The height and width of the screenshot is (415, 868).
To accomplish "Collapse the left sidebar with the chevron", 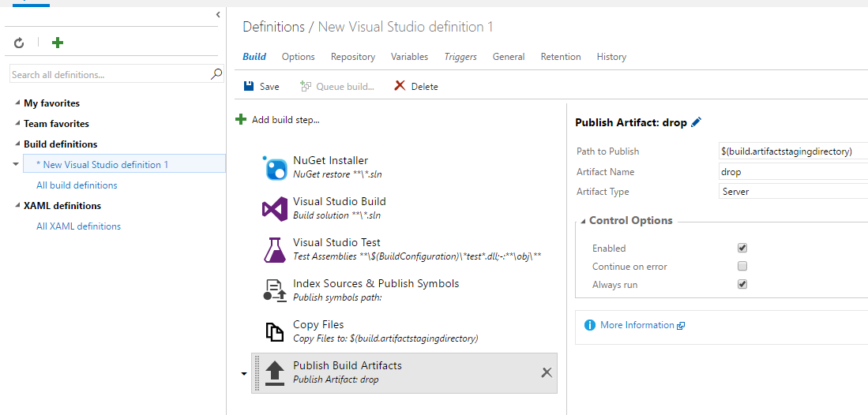I will [x=218, y=15].
